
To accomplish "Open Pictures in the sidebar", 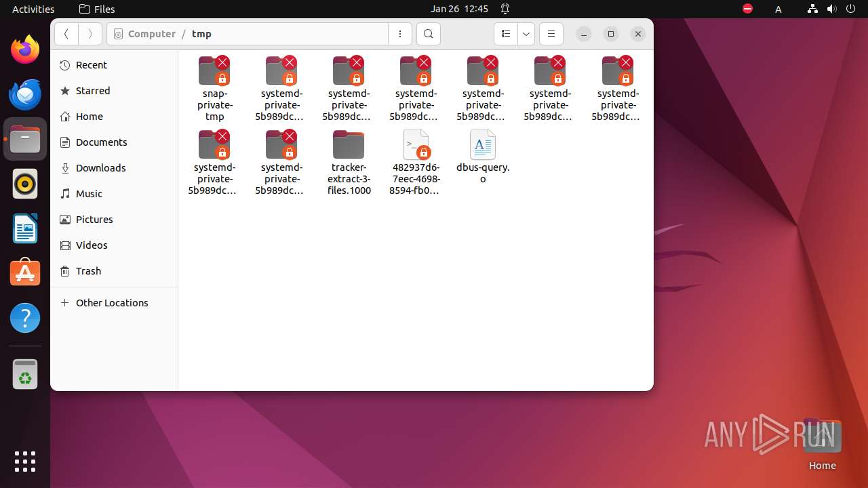I will point(114,220).
